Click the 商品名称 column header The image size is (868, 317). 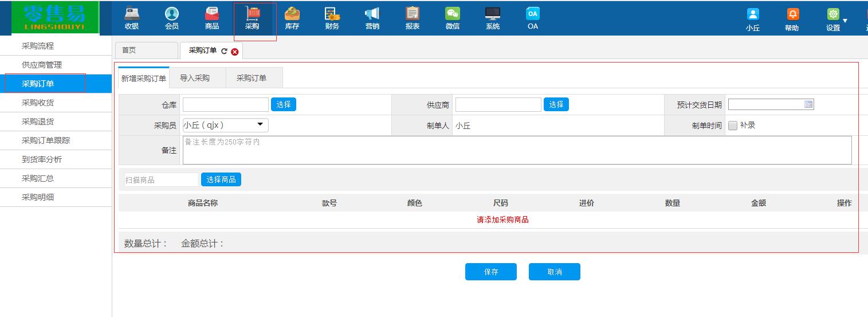pyautogui.click(x=203, y=203)
